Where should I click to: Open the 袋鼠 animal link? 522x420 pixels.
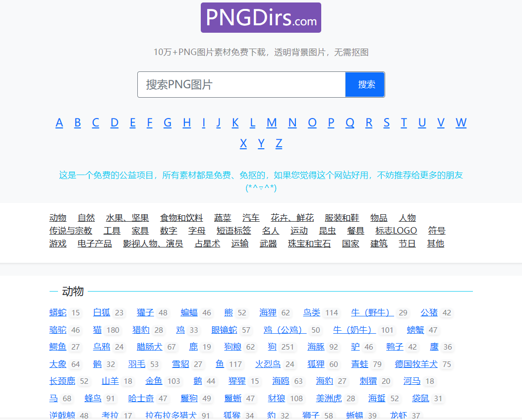pos(420,398)
